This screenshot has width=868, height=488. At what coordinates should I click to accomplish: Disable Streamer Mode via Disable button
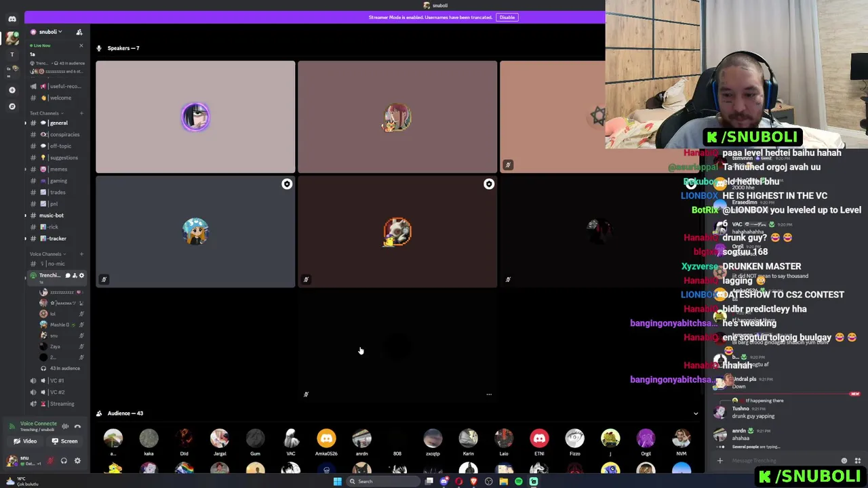[507, 17]
